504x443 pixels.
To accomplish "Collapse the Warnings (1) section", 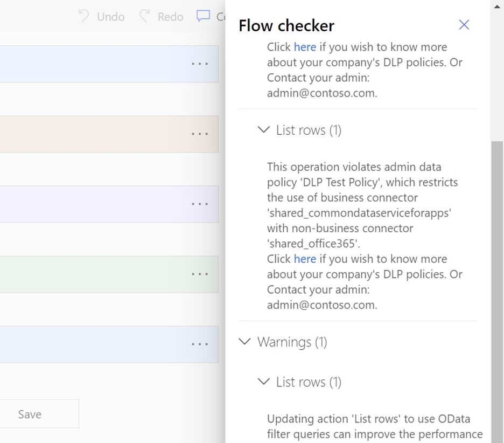I will click(x=244, y=342).
